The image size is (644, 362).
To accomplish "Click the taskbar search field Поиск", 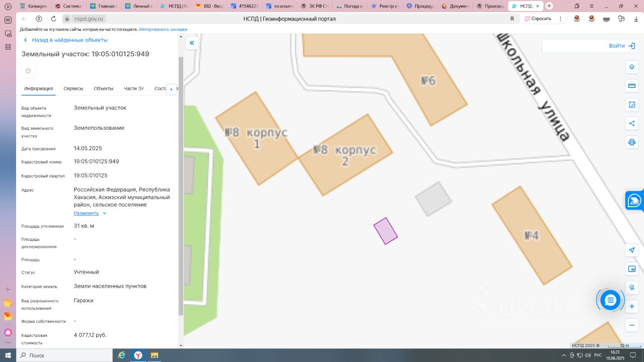I will point(64,355).
